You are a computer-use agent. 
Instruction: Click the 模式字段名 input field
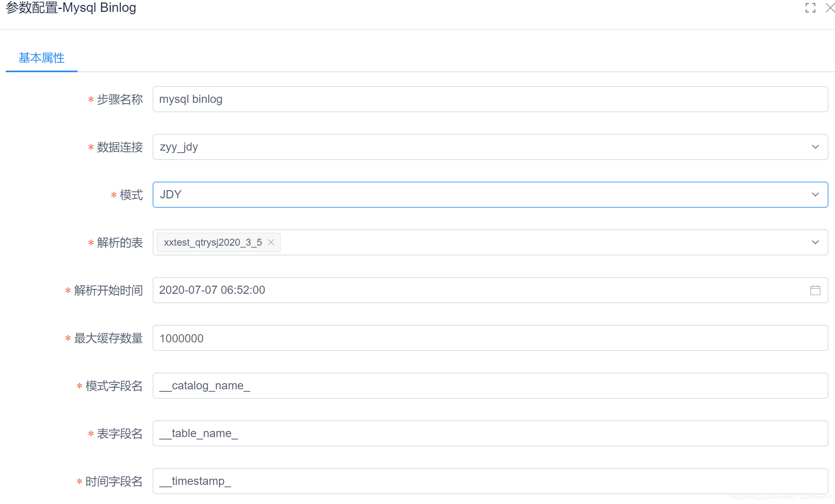tap(490, 386)
